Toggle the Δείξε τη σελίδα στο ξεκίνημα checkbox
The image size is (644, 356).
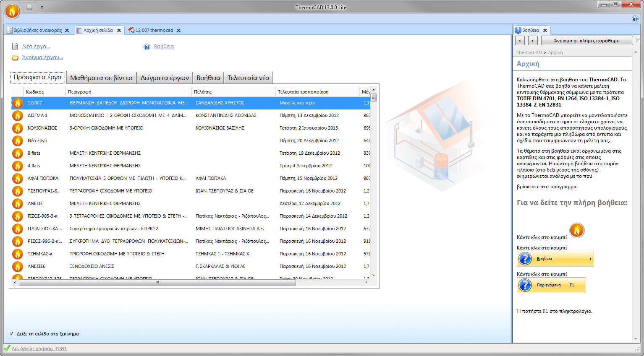click(12, 333)
